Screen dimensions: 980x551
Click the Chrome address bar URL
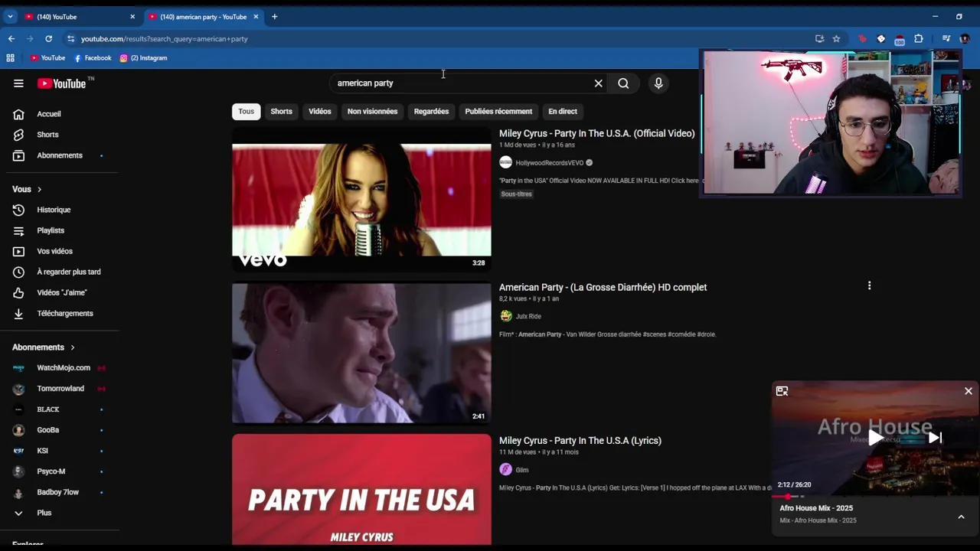pyautogui.click(x=165, y=38)
